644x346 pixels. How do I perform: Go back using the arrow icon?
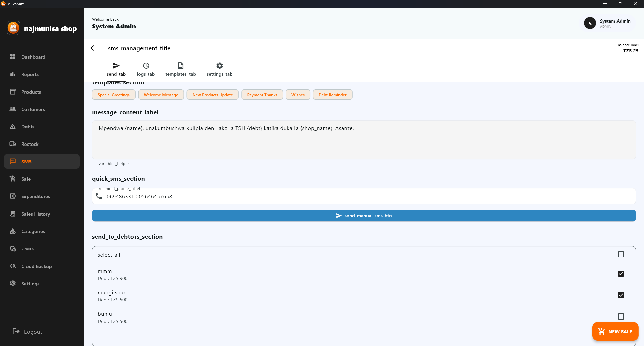(94, 48)
